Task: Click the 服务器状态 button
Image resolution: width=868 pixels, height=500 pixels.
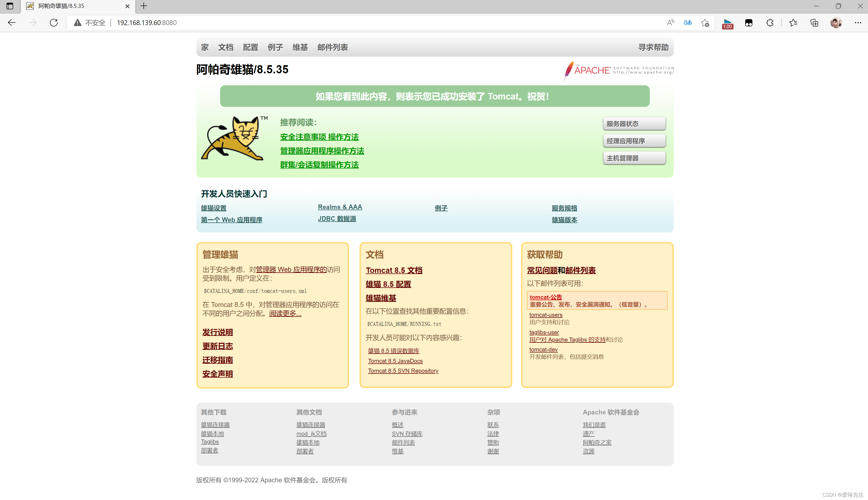Action: coord(634,124)
